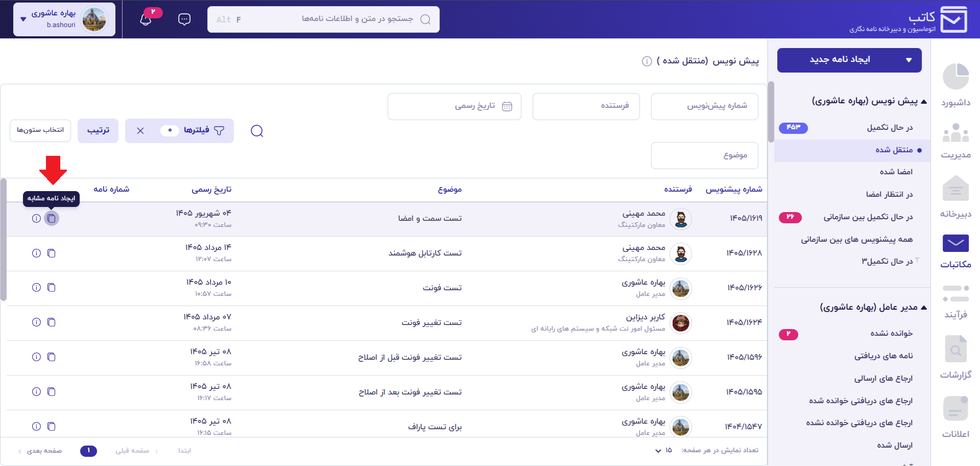This screenshot has width=980, height=466.
Task: Click info icon for row ۱۴۰۵/۱۶۲۴
Action: pos(36,322)
